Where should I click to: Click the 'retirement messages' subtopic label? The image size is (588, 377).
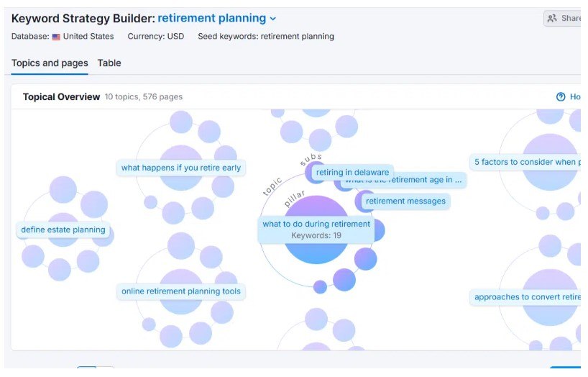tap(405, 201)
